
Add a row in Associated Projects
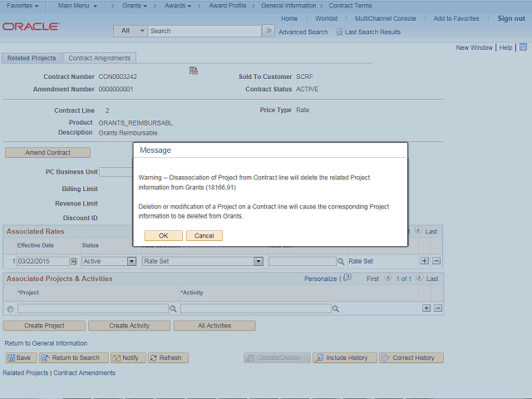(426, 308)
